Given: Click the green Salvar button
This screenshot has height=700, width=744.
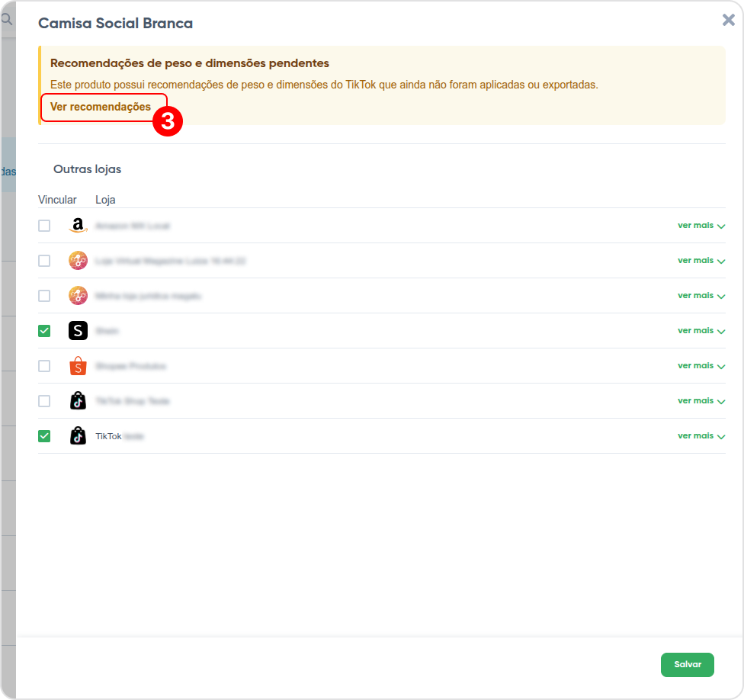Looking at the screenshot, I should [687, 665].
